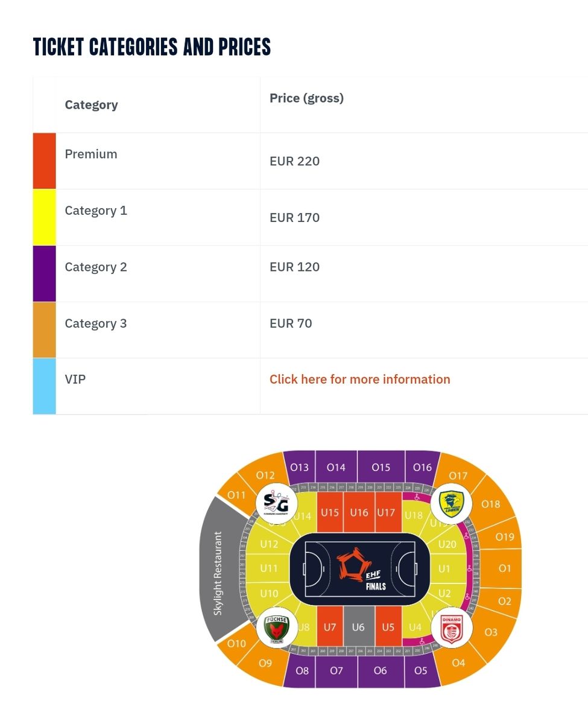This screenshot has width=588, height=724.
Task: Open the VIP more information link
Action: click(x=359, y=379)
